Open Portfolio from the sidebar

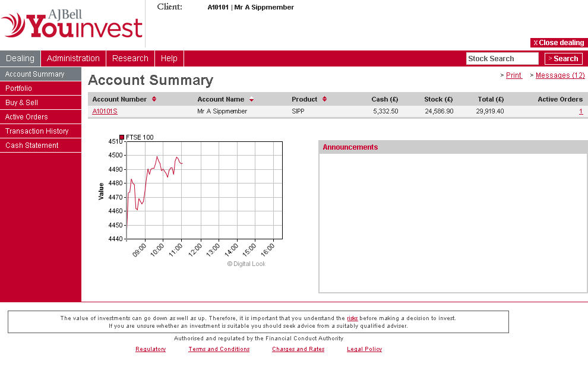click(19, 88)
